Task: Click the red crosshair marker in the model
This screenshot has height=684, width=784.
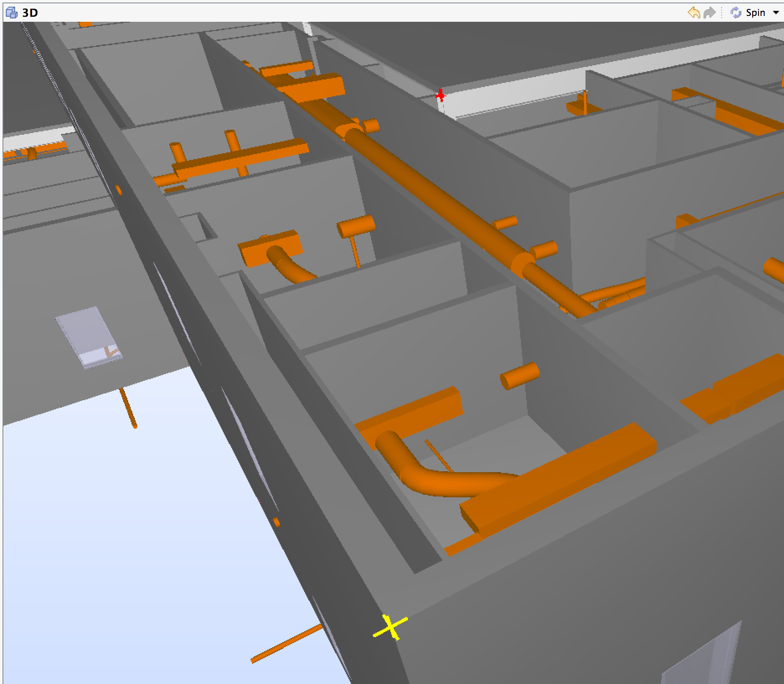Action: 440,95
